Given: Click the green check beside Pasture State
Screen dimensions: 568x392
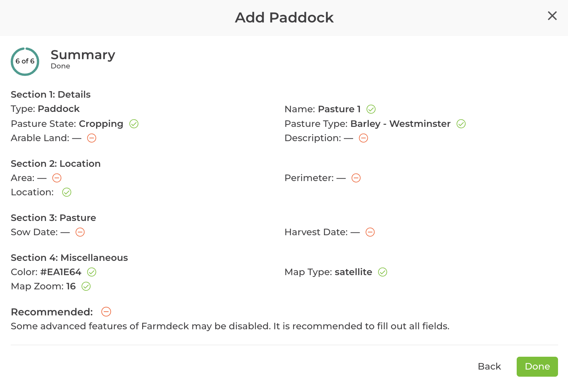Looking at the screenshot, I should [x=134, y=124].
